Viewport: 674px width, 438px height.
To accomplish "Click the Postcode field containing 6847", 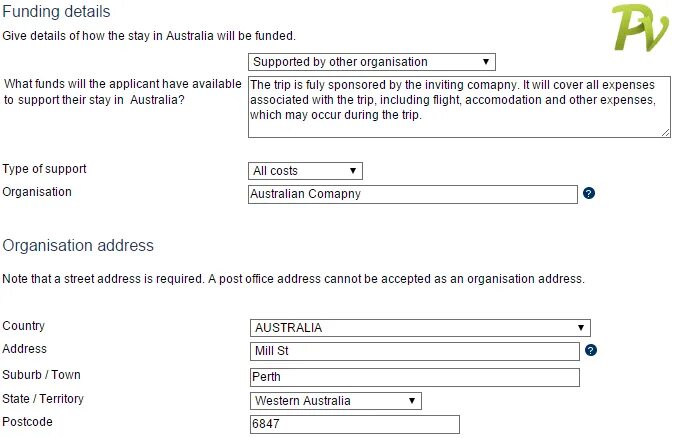I will 355,424.
